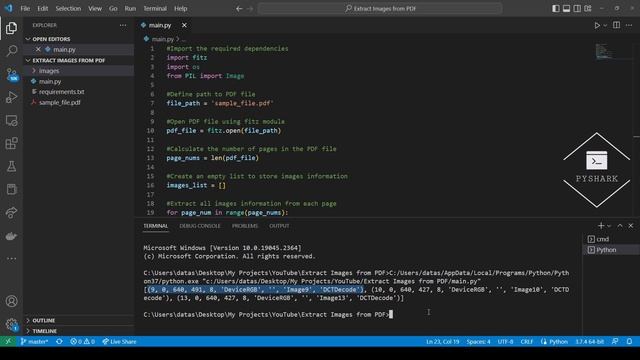This screenshot has width=640, height=360.
Task: Close the terminal panel
Action: (631, 226)
